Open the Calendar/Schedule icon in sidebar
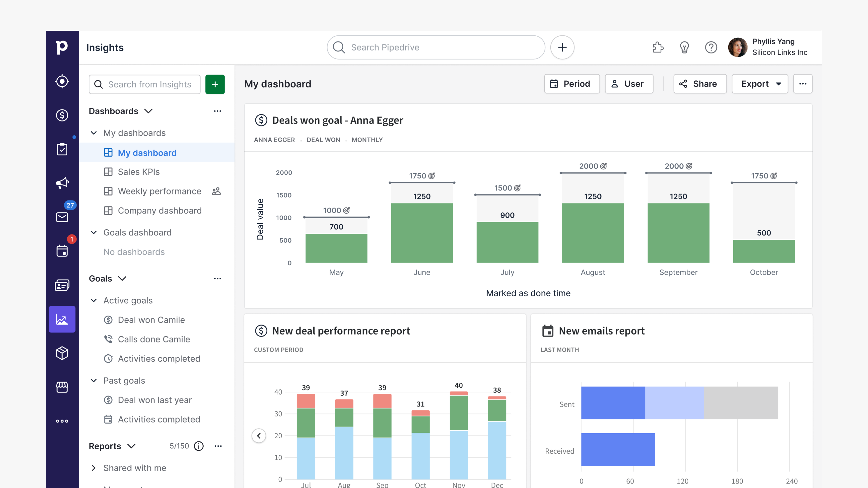The width and height of the screenshot is (868, 488). pos(62,251)
